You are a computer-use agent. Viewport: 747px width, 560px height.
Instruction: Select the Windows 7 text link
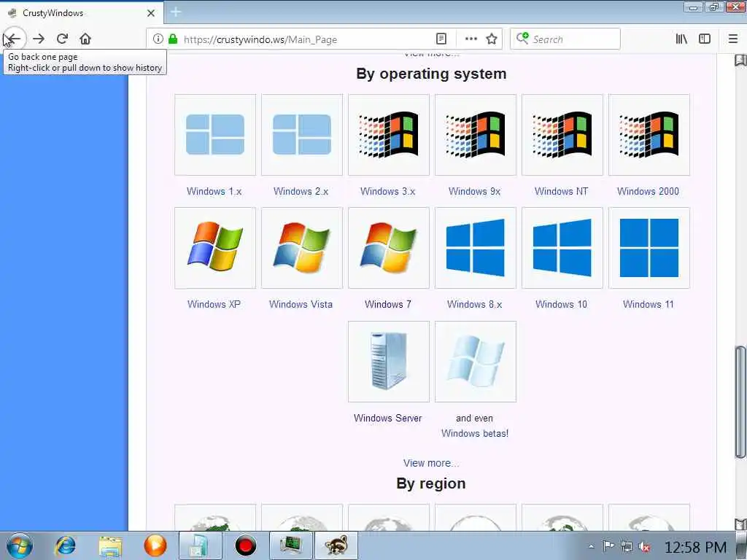(388, 304)
